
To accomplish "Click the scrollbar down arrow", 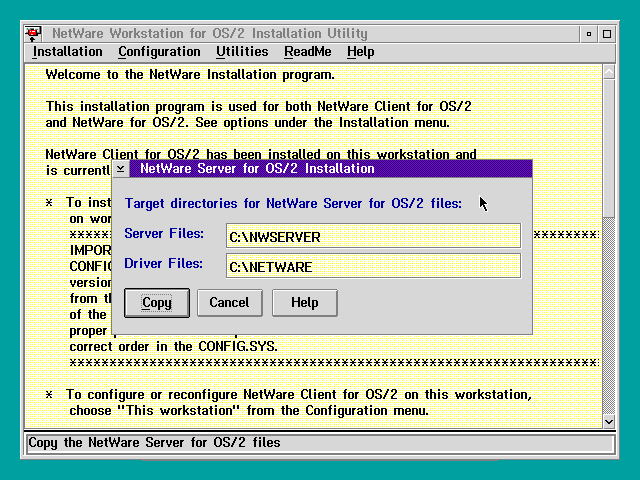I will [609, 421].
